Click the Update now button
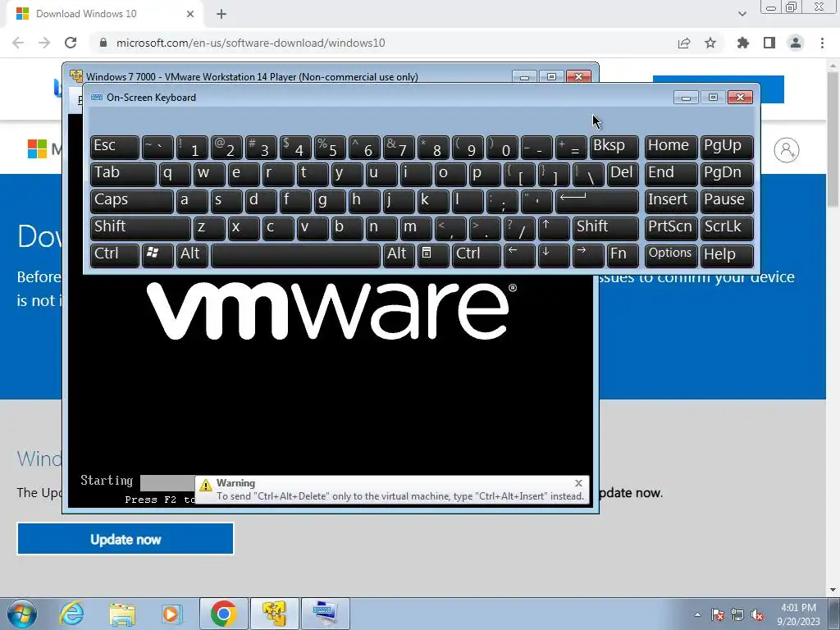The height and width of the screenshot is (630, 840). coord(126,539)
